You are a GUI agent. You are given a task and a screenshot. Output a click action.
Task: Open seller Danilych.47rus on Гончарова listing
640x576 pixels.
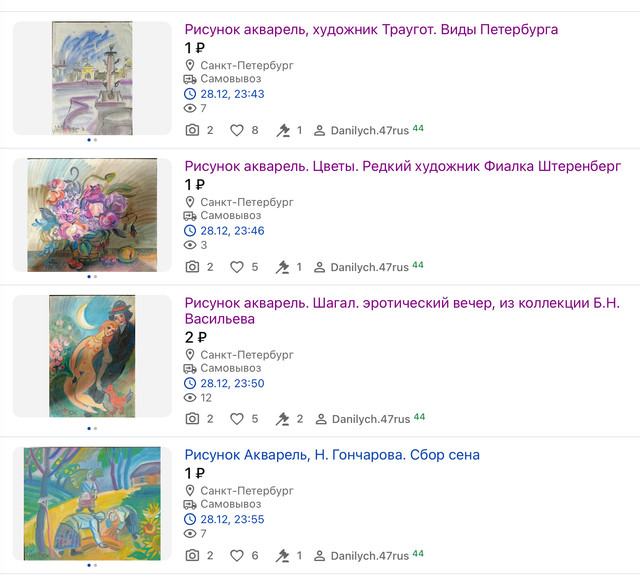coord(370,556)
